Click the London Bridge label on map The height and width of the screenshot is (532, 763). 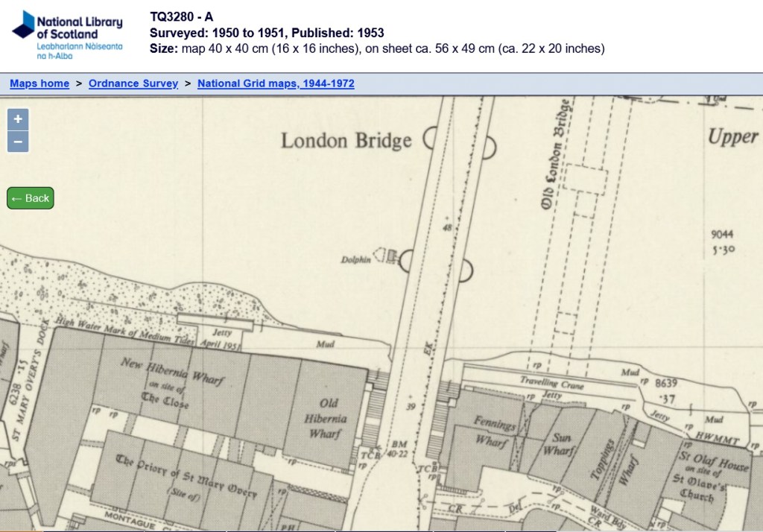[x=346, y=141]
